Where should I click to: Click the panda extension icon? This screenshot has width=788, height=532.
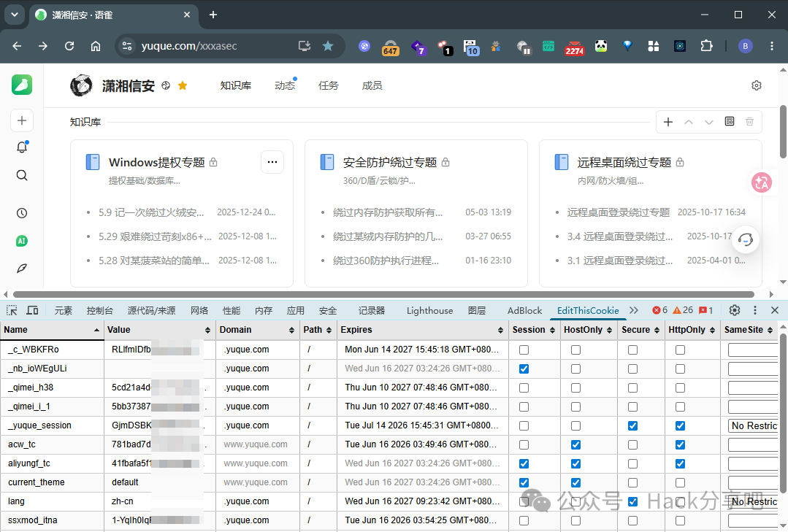point(601,46)
